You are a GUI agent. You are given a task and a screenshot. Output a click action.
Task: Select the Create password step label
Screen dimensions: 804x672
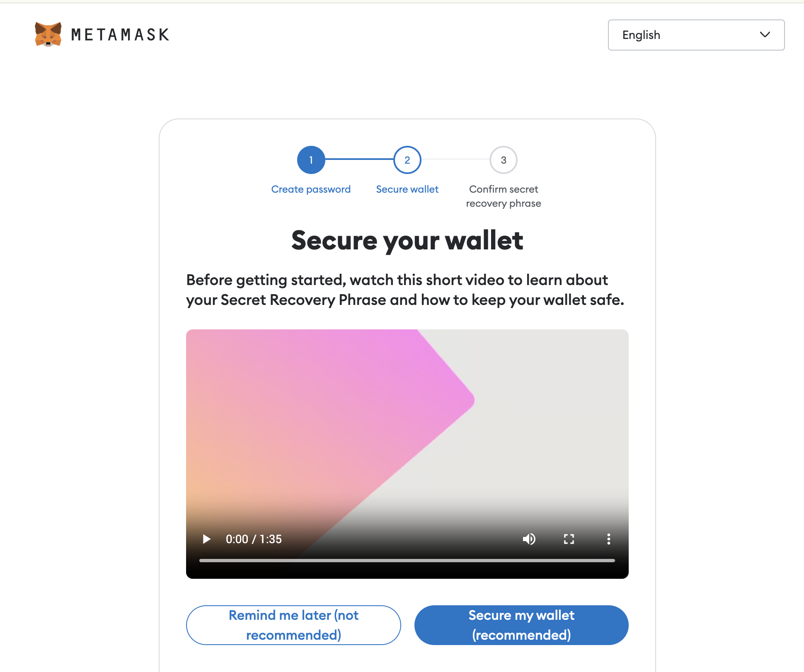[311, 189]
